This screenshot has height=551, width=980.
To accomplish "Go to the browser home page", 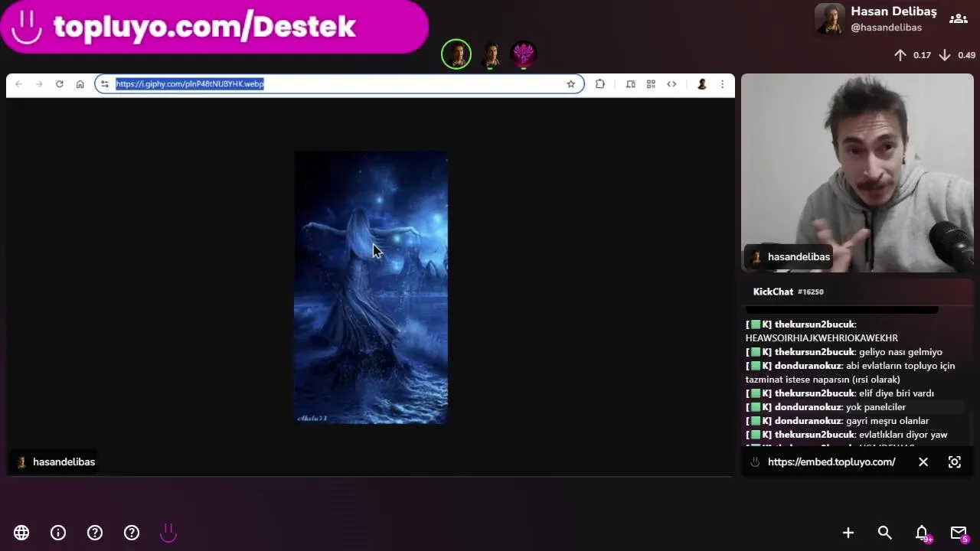I will click(x=80, y=84).
